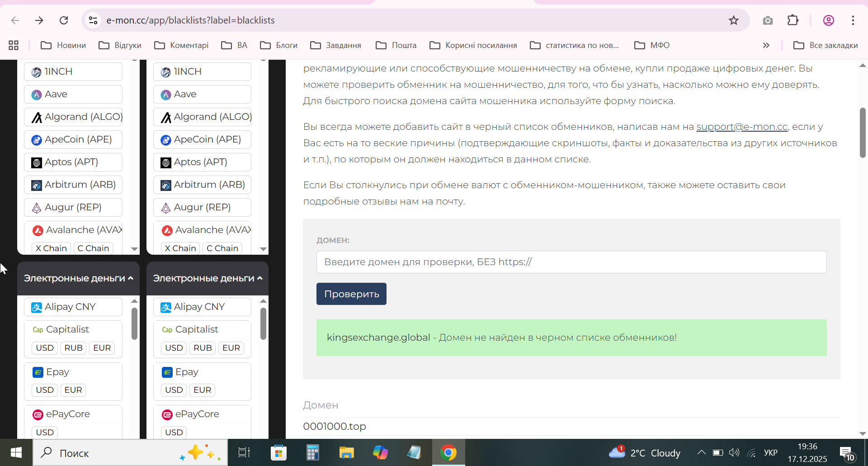Click the browser forward arrow
868x466 pixels.
point(39,20)
